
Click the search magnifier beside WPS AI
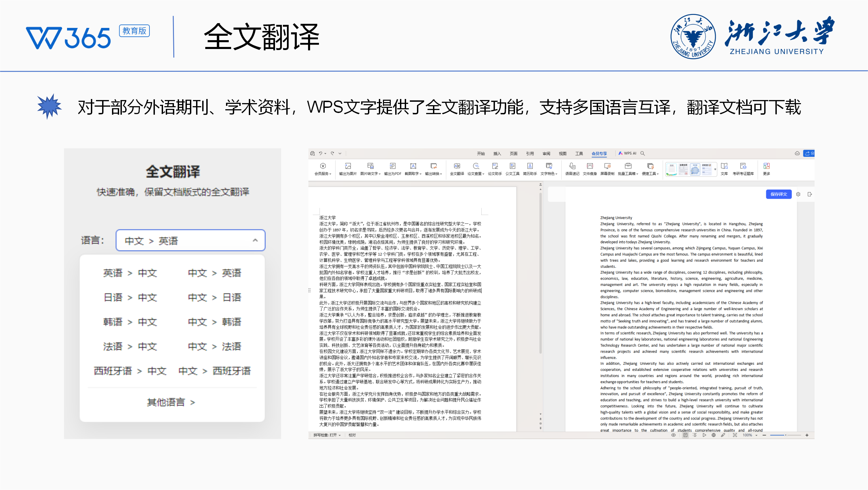643,153
